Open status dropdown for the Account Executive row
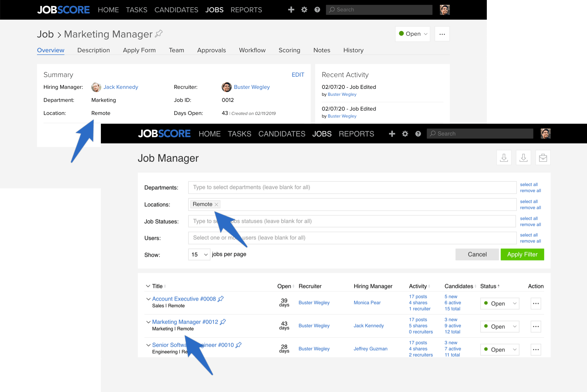Viewport: 587px width, 392px height. click(500, 303)
